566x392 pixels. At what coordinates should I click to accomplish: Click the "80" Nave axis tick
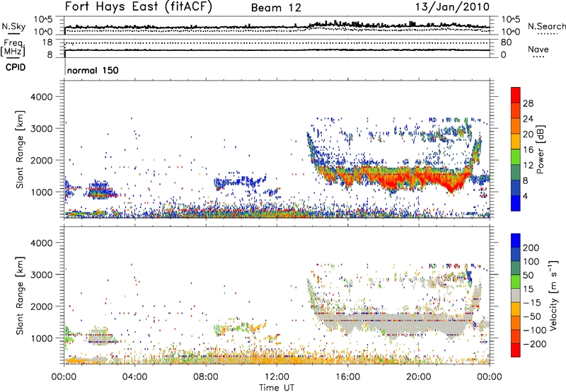pos(506,42)
